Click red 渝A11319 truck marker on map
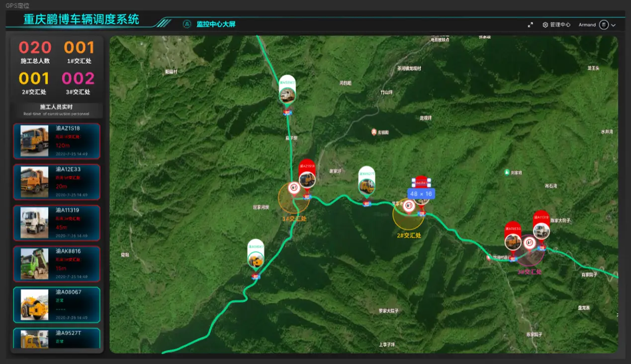This screenshot has height=364, width=631. pyautogui.click(x=541, y=230)
